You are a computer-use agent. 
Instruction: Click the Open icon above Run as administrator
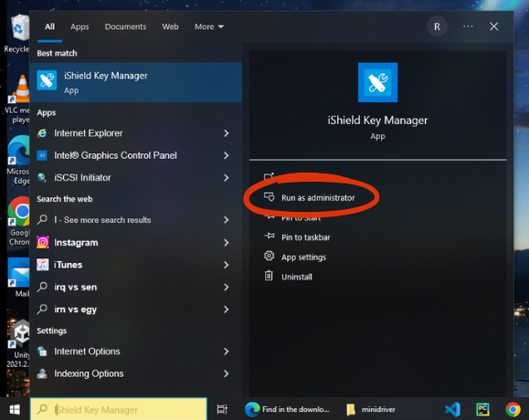269,176
